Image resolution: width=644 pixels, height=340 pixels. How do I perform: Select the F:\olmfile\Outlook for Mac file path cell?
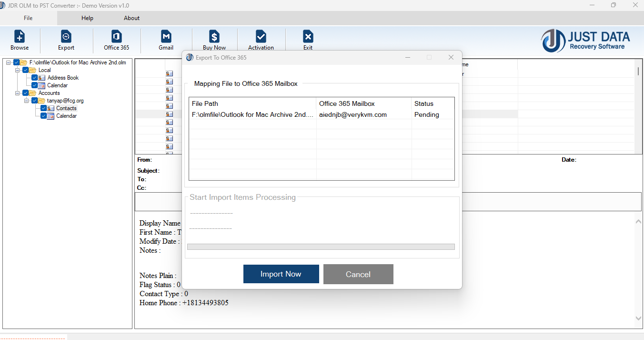coord(252,114)
